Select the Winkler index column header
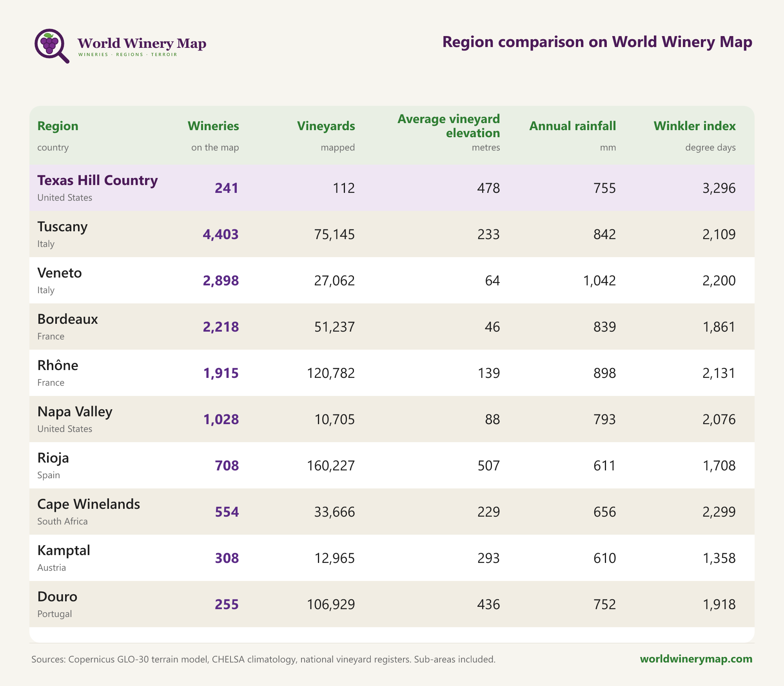This screenshot has height=686, width=784. click(x=695, y=126)
